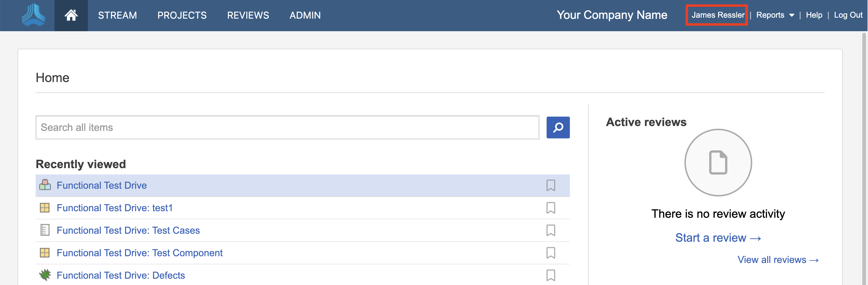Open the Admin tab
This screenshot has width=868, height=285.
click(x=305, y=15)
